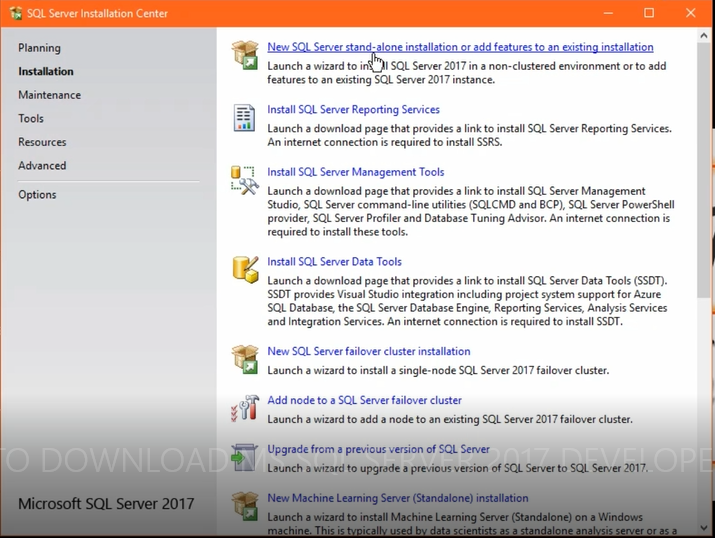Open New SQL Server stand-alone installation link
This screenshot has height=538, width=715.
pos(460,47)
